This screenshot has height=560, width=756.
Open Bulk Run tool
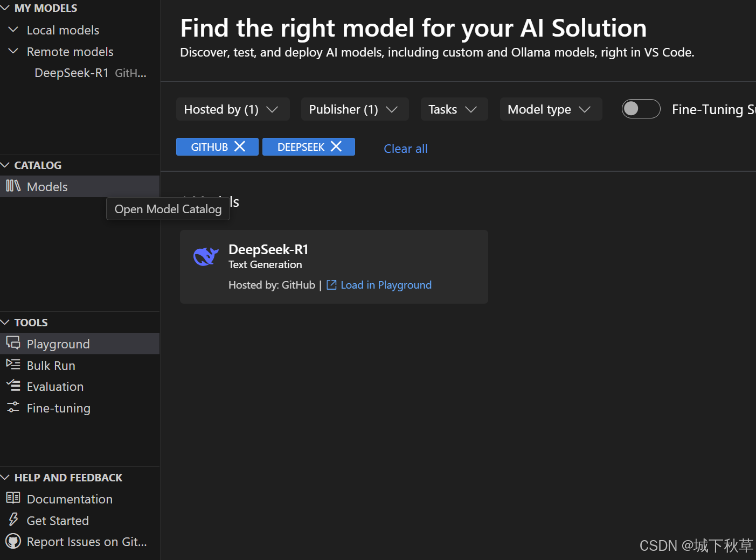click(80, 365)
